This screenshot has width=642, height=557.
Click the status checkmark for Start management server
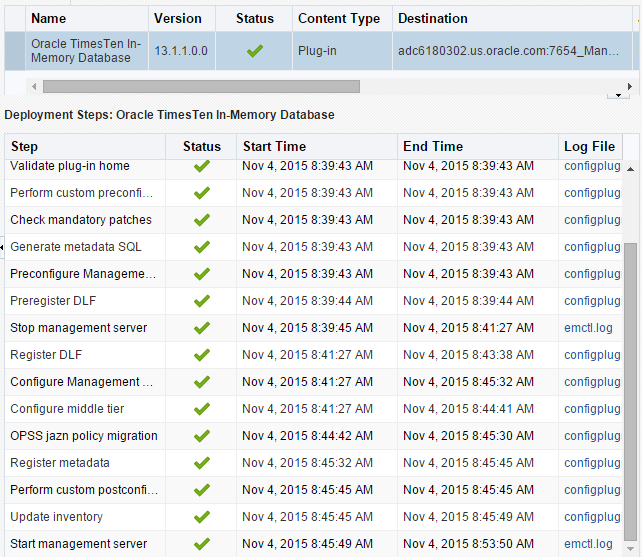[201, 545]
